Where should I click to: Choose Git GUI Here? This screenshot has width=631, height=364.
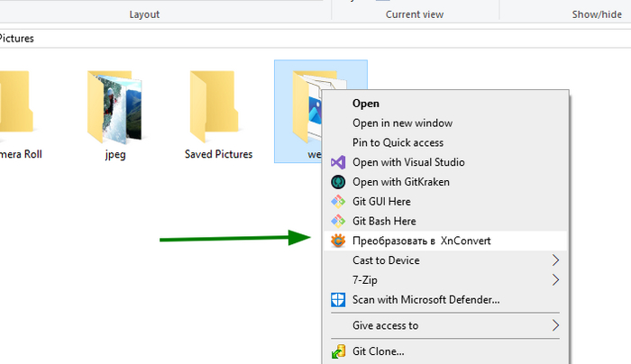(384, 202)
